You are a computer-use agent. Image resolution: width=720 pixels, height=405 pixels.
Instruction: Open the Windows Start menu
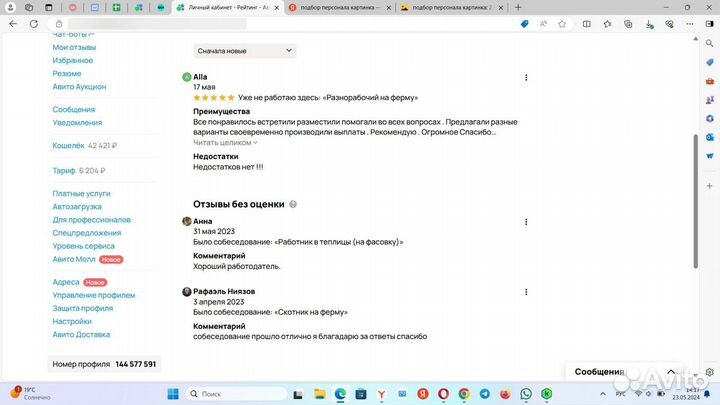point(173,394)
